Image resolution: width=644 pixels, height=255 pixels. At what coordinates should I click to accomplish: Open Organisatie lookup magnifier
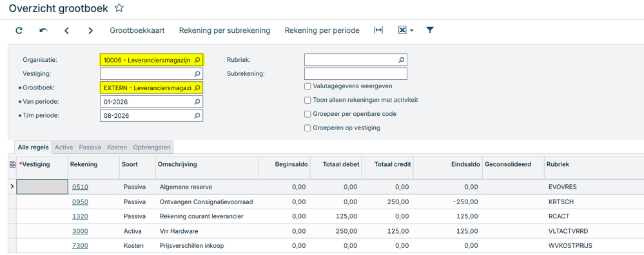[197, 61]
